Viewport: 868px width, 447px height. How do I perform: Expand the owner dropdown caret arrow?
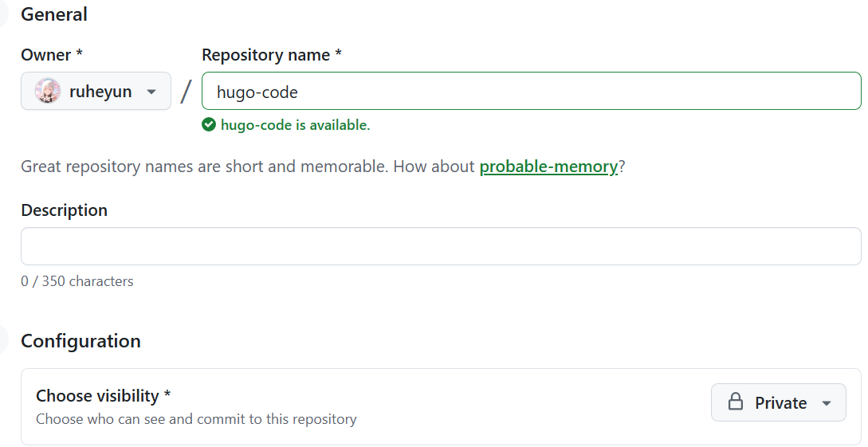coord(151,92)
